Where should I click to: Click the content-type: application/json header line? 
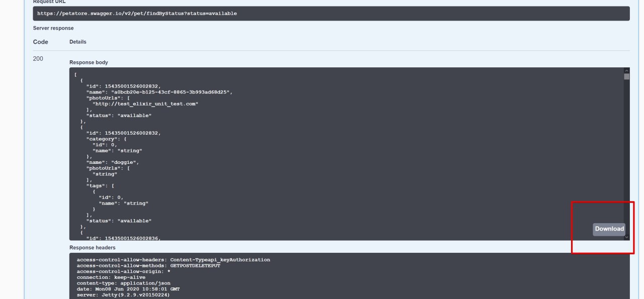point(123,283)
